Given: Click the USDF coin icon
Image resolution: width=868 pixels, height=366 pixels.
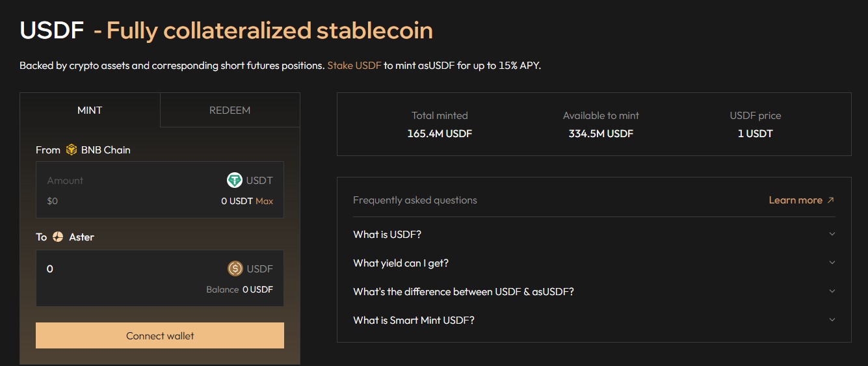Looking at the screenshot, I should 235,268.
